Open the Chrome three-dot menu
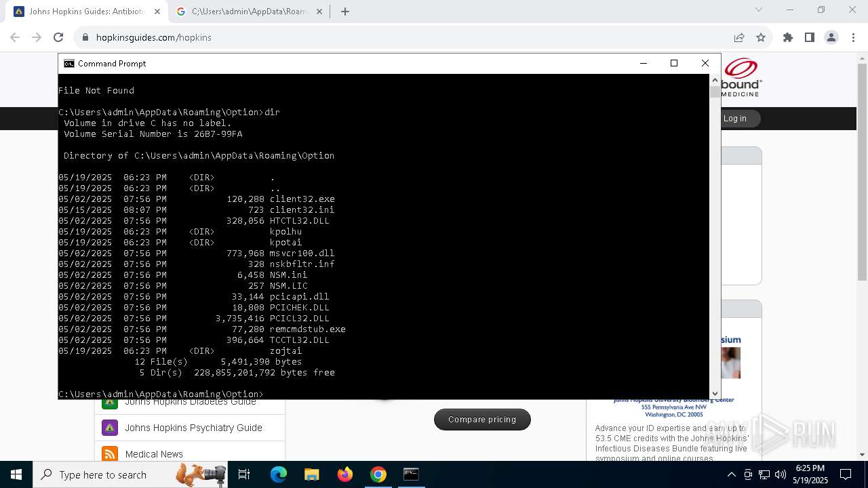This screenshot has height=488, width=868. click(853, 37)
